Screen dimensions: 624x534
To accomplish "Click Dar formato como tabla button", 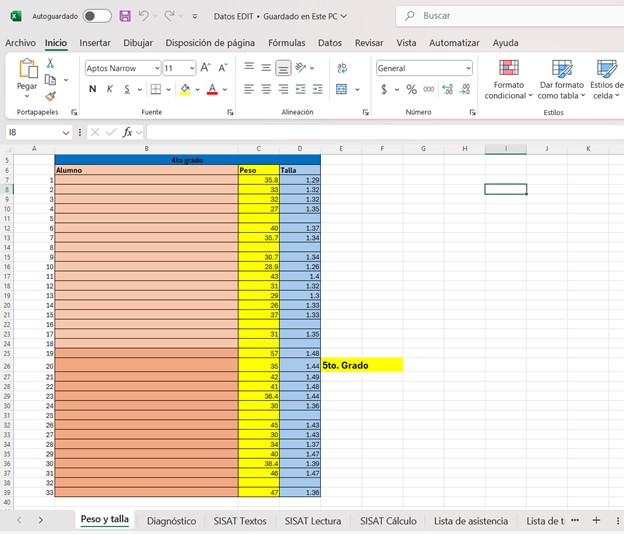I will pyautogui.click(x=562, y=78).
